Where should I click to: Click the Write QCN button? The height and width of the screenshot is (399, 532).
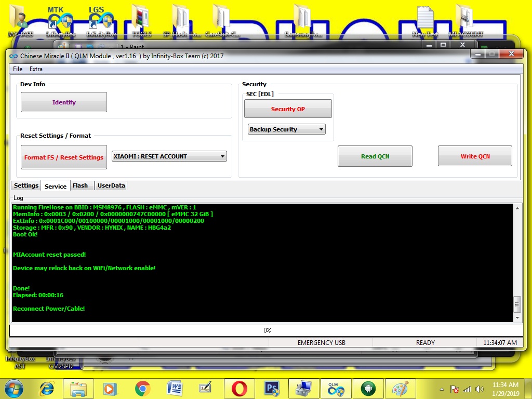[475, 156]
